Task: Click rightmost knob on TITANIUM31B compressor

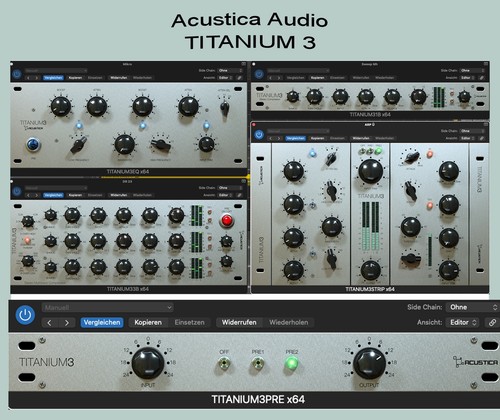Action: point(464,97)
